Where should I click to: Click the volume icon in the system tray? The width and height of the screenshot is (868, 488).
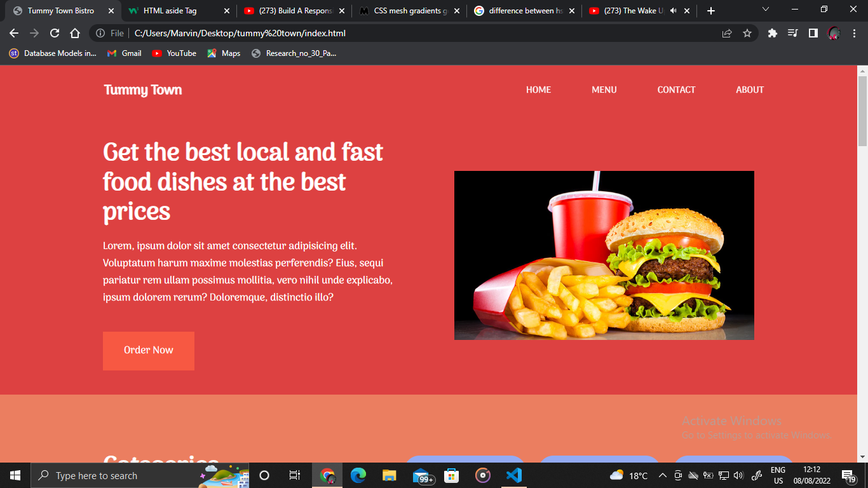click(740, 475)
